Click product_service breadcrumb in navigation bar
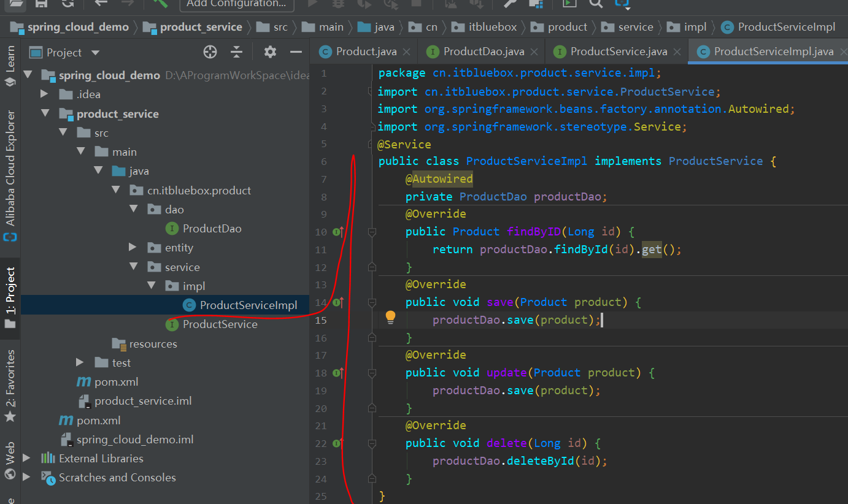The height and width of the screenshot is (504, 848). coord(193,27)
